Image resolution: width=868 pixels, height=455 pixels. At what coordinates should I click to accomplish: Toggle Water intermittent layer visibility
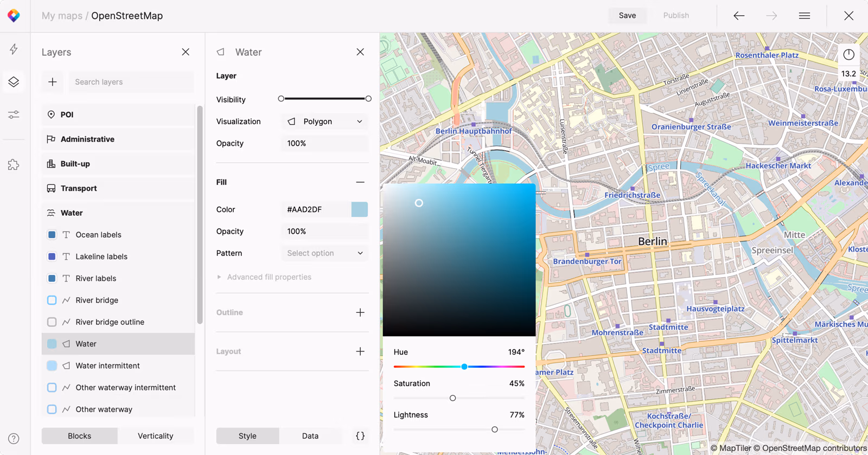[52, 366]
